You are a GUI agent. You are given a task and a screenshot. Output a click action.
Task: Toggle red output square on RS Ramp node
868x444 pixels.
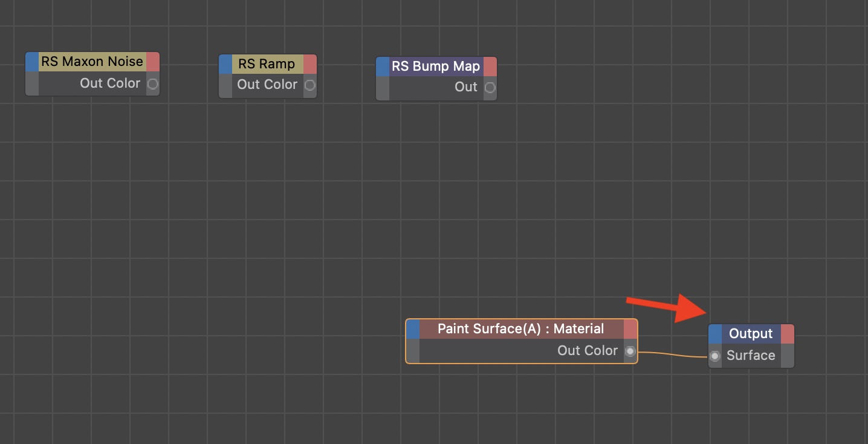pyautogui.click(x=310, y=64)
